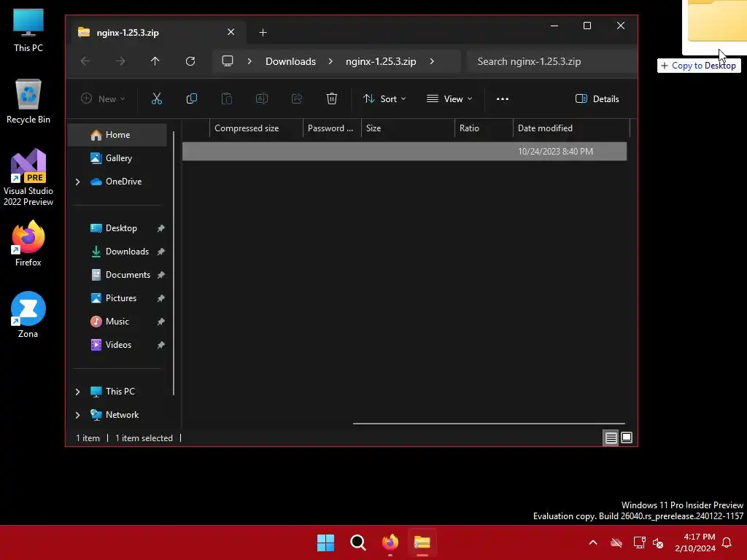This screenshot has height=560, width=747.
Task: Add a new tab with plus button
Action: click(263, 32)
